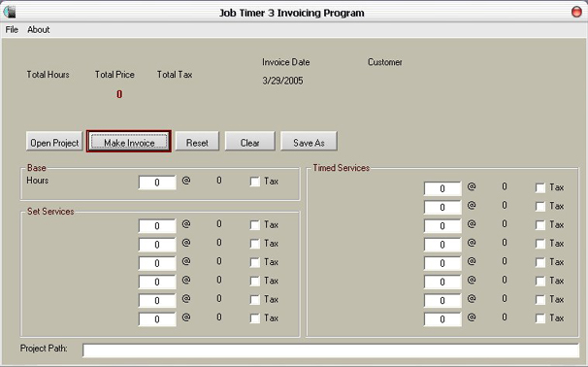Click the app icon in title bar
This screenshot has width=588, height=367.
pos(10,12)
